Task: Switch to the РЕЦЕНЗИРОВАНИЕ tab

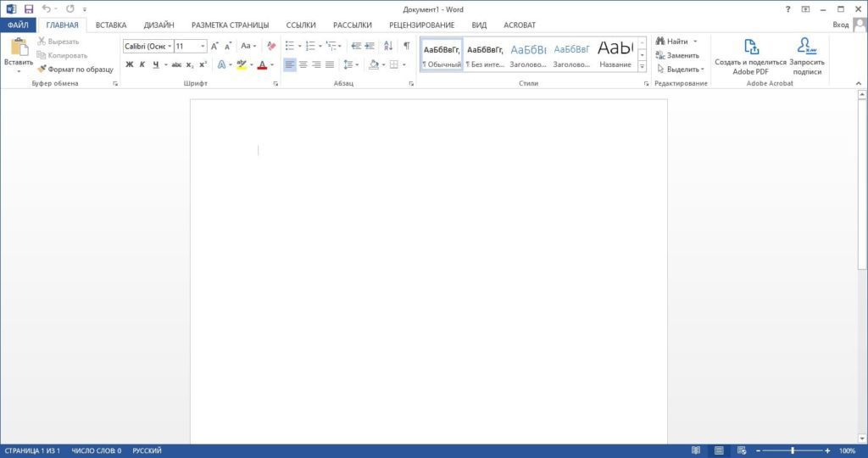Action: click(421, 25)
